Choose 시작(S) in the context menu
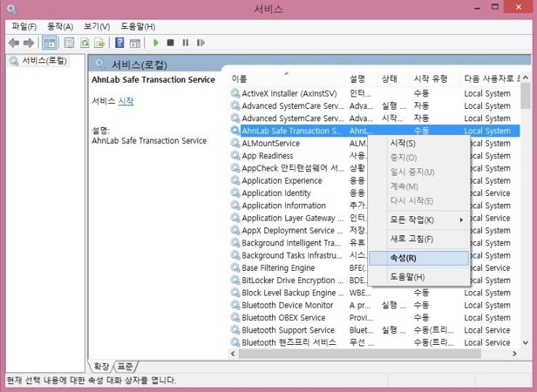This screenshot has height=392, width=537. click(x=419, y=143)
